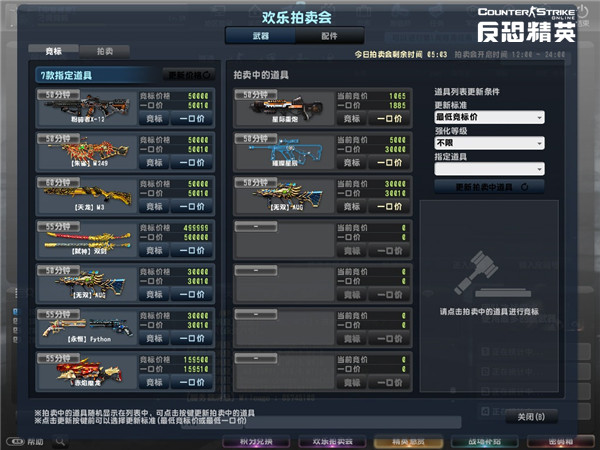
Task: Click 一口价 for the 星际重炮 auction
Action: (389, 119)
